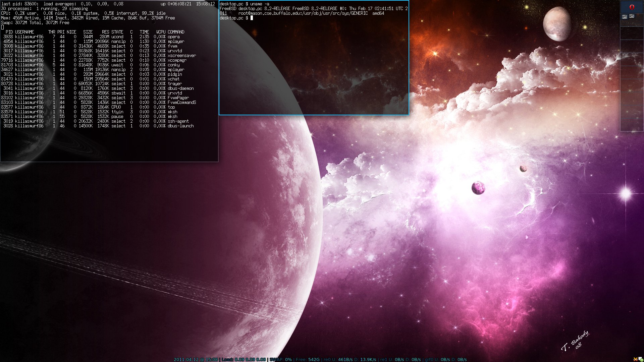This screenshot has height=362, width=644.
Task: Click the 'Load: 0.09 0.09 0.08' status entry
Action: pyautogui.click(x=244, y=359)
